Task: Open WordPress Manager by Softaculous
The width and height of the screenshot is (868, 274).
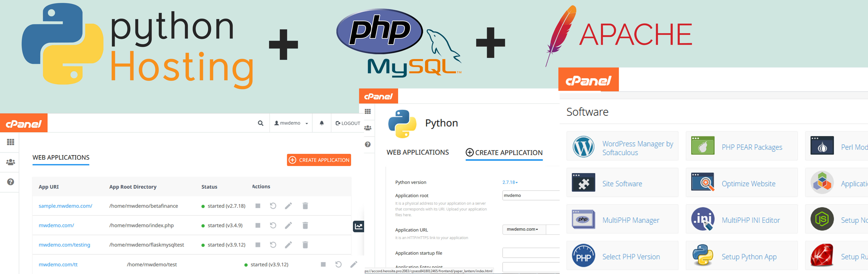Action: click(622, 146)
